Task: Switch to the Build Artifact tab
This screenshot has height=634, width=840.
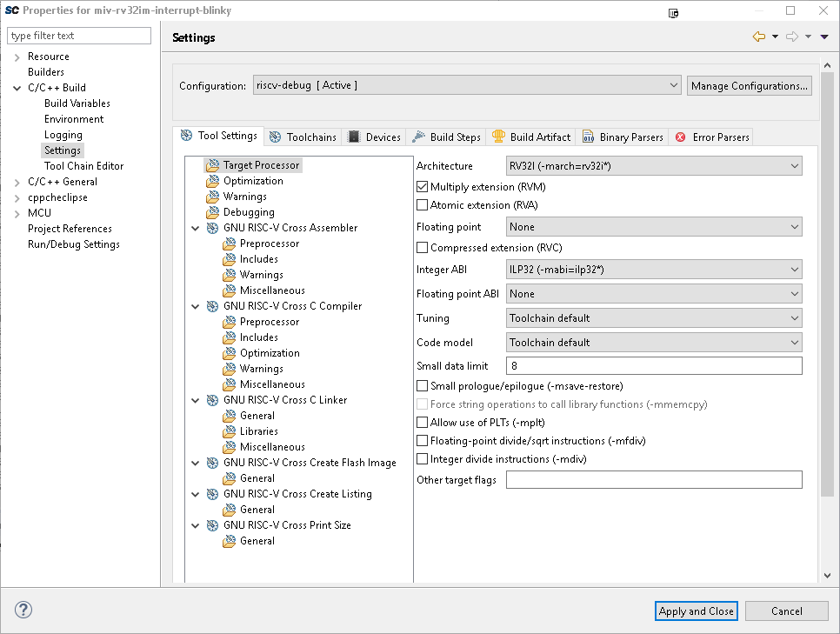Action: (x=531, y=137)
